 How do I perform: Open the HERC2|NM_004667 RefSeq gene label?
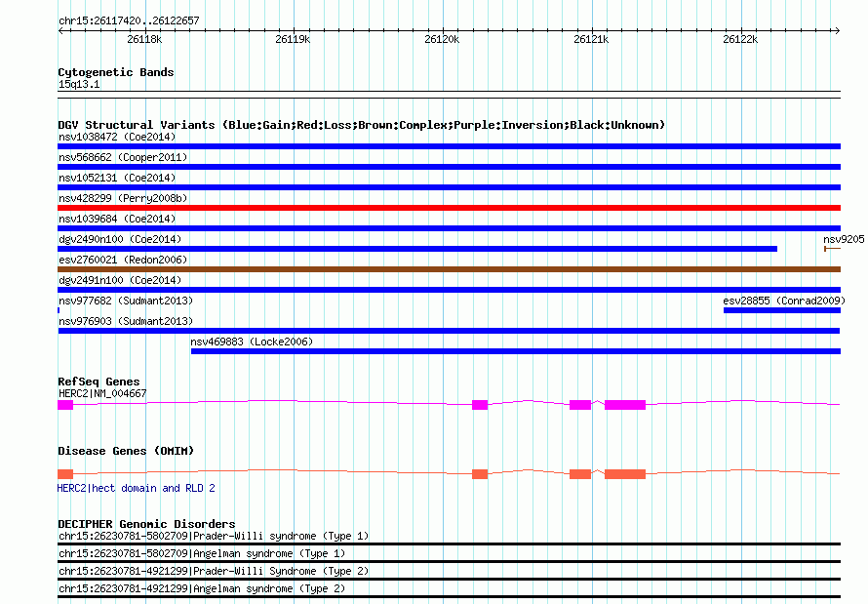pyautogui.click(x=102, y=393)
